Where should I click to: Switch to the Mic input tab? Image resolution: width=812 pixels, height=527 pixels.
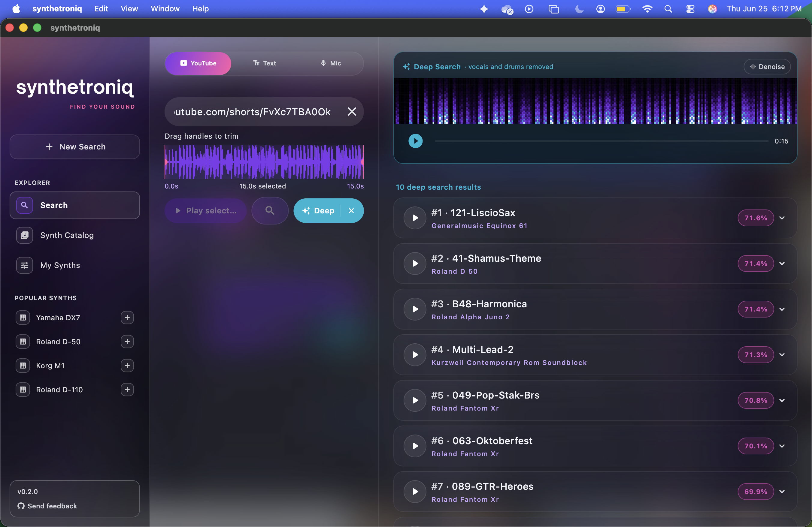click(x=330, y=63)
